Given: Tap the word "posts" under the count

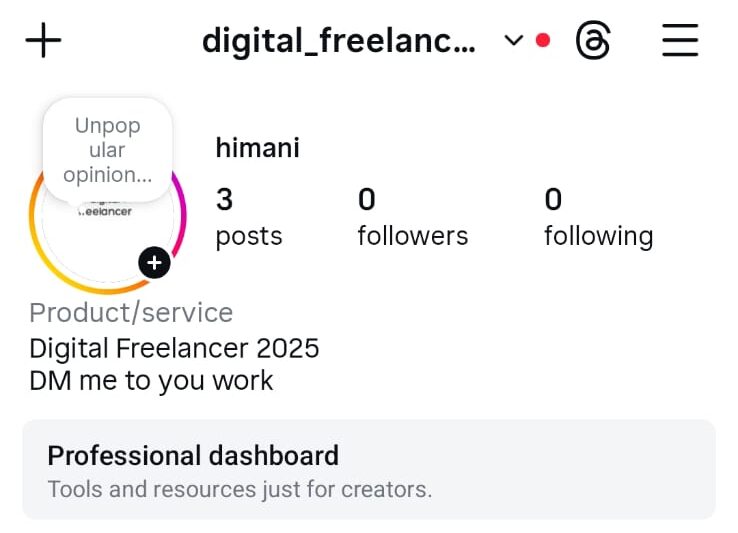Looking at the screenshot, I should point(249,236).
